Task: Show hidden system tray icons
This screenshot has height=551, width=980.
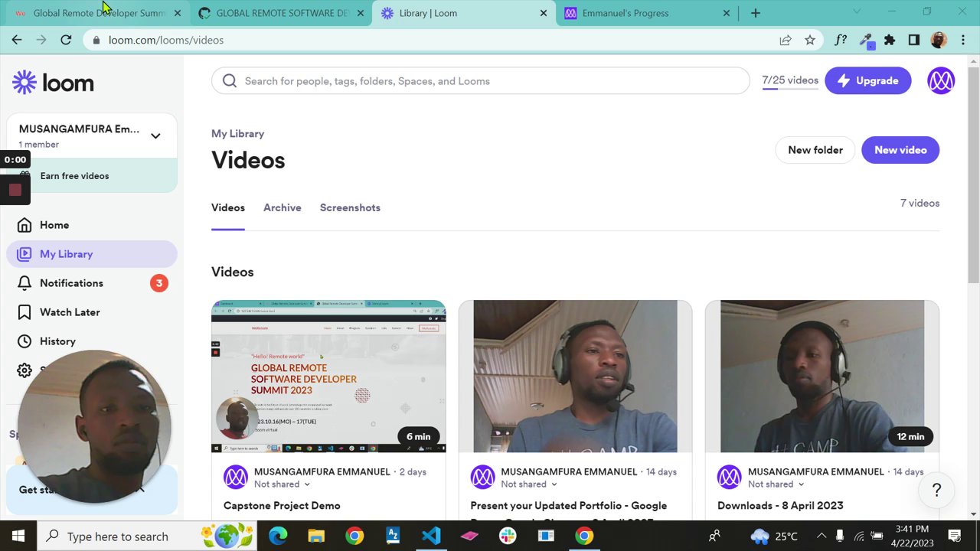Action: 822,536
